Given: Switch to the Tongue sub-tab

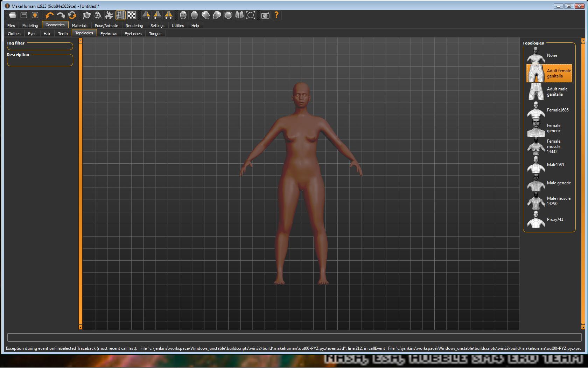Looking at the screenshot, I should coord(155,34).
